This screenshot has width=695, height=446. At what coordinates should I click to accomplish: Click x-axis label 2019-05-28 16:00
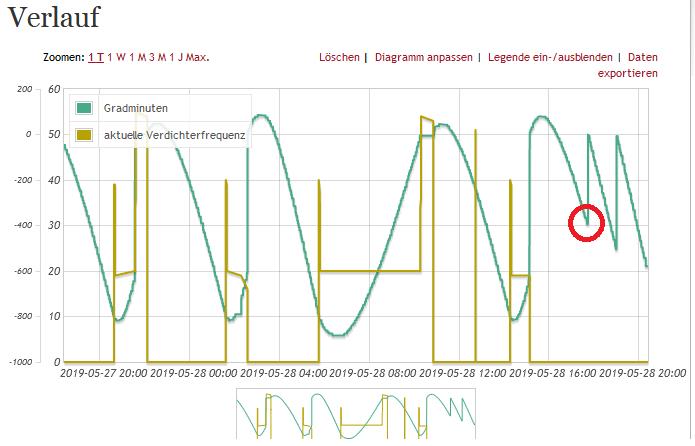point(553,373)
